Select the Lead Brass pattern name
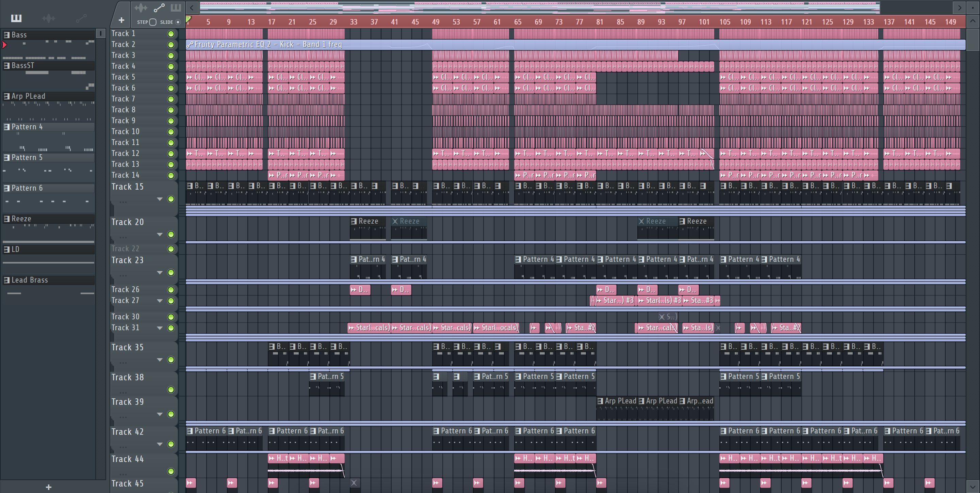980x493 pixels. click(x=30, y=280)
